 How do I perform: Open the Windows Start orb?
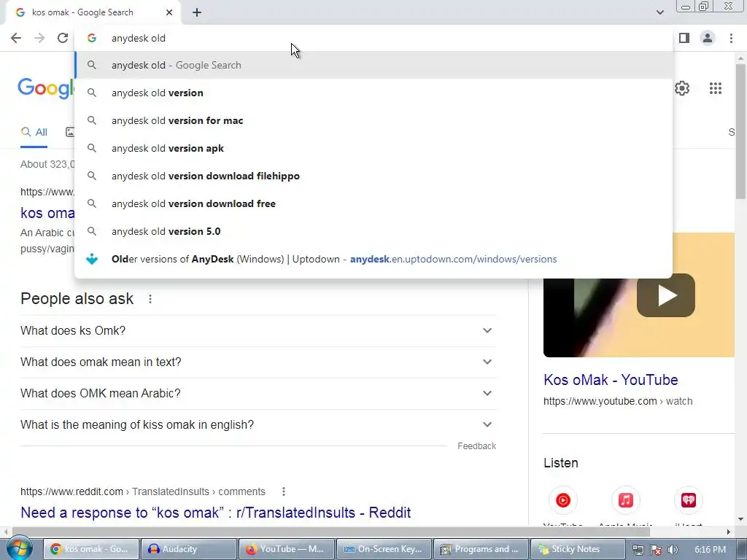point(18,548)
